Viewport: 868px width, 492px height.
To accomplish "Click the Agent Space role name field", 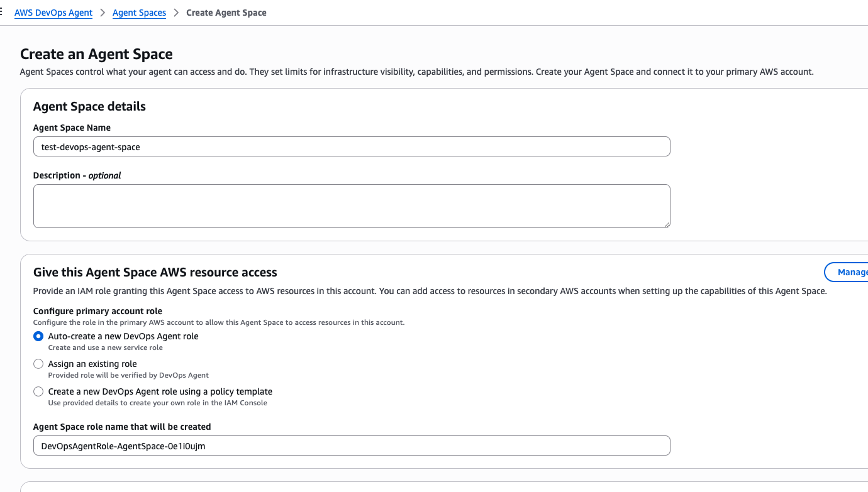I will [x=352, y=445].
